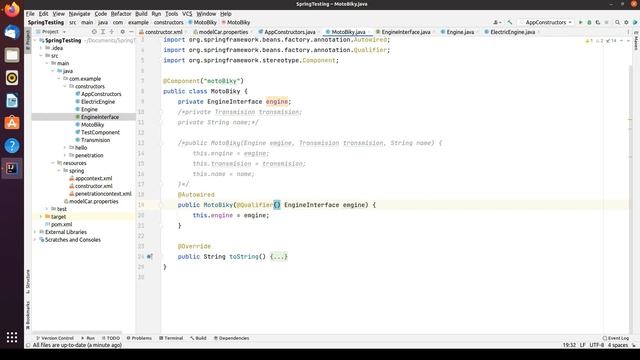The image size is (640, 360).
Task: Open the Navigate menu
Action: (79, 13)
